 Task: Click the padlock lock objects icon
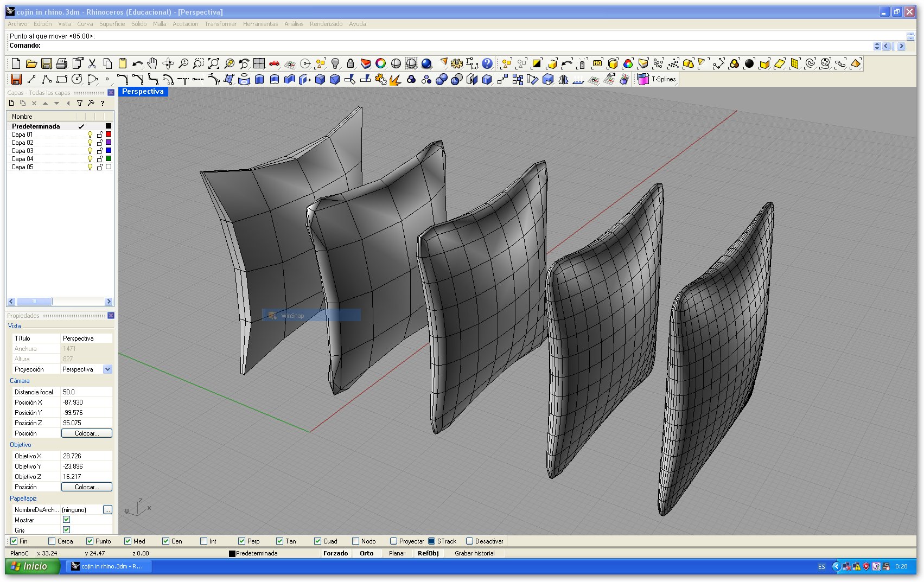[x=351, y=64]
